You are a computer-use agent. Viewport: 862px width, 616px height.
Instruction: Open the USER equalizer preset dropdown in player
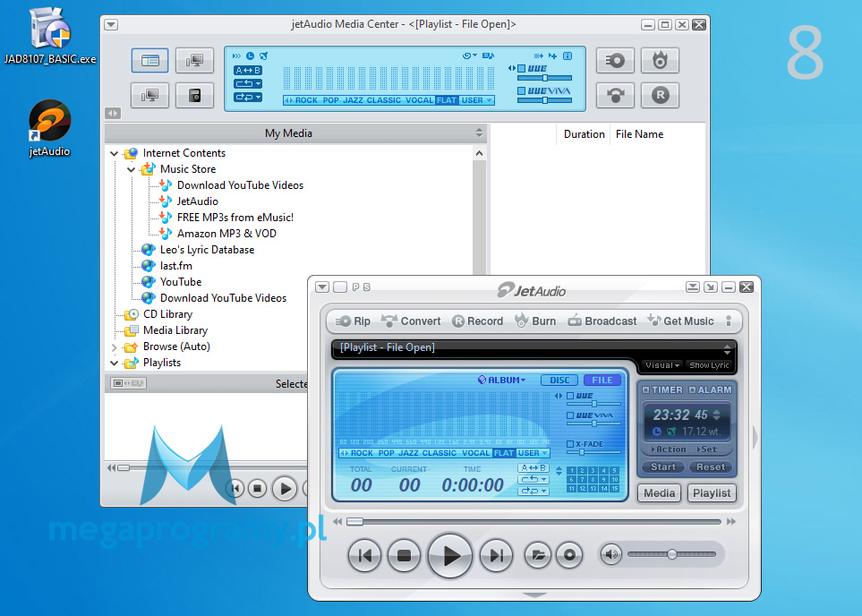tap(533, 453)
